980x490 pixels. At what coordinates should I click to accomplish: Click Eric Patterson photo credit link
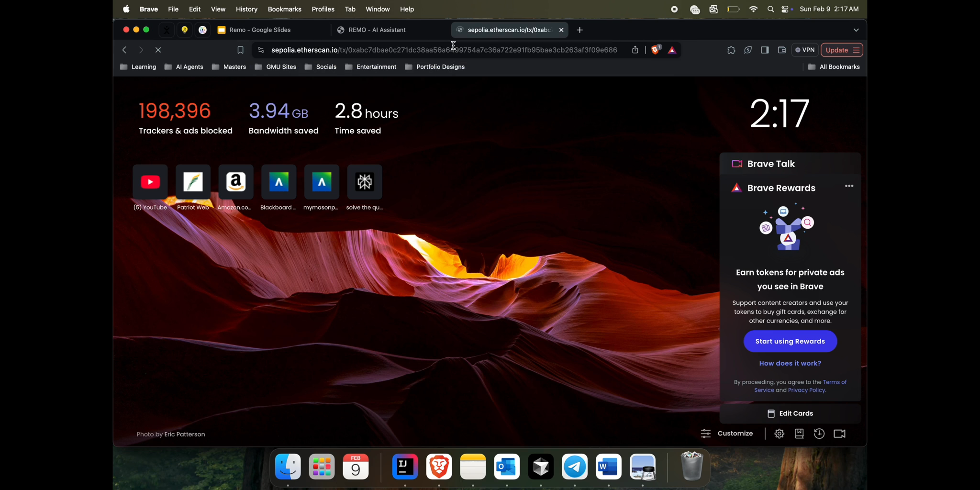click(185, 434)
